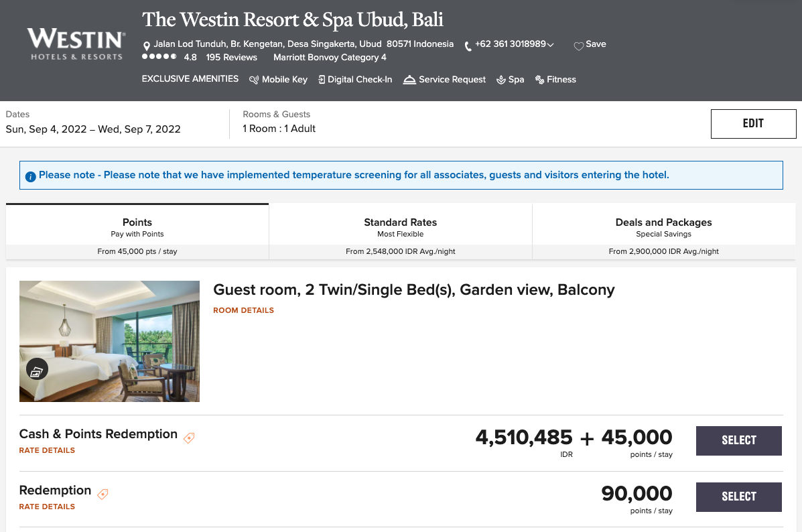Toggle the Save heart for this hotel
This screenshot has height=532, width=802.
click(x=578, y=44)
